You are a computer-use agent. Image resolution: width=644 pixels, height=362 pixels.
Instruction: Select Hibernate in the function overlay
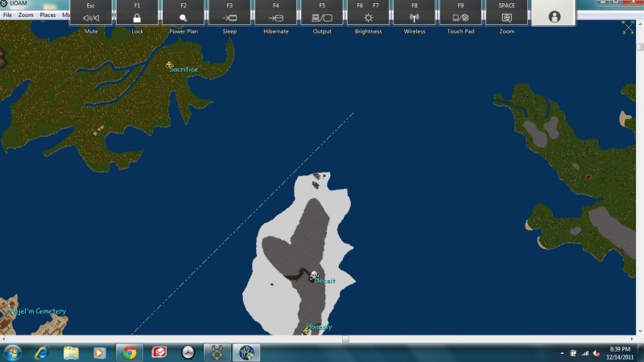click(276, 17)
